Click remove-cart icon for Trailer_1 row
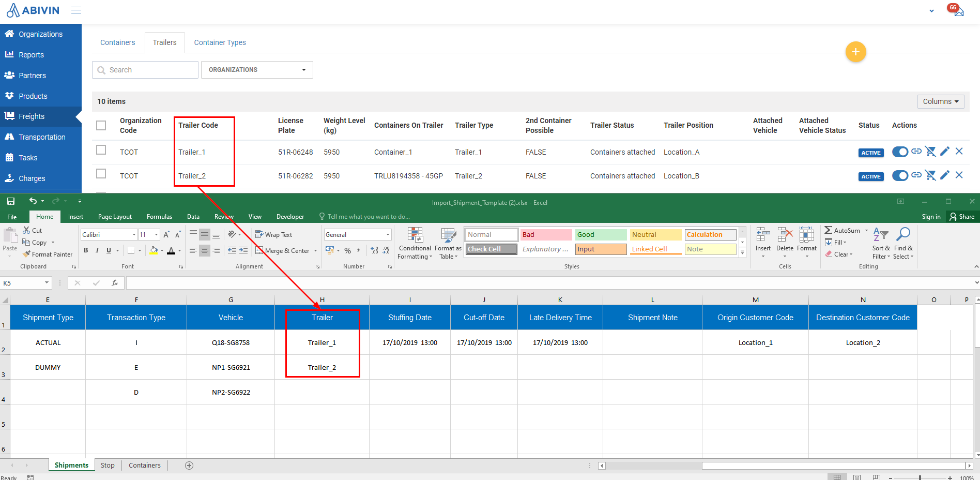 tap(930, 151)
